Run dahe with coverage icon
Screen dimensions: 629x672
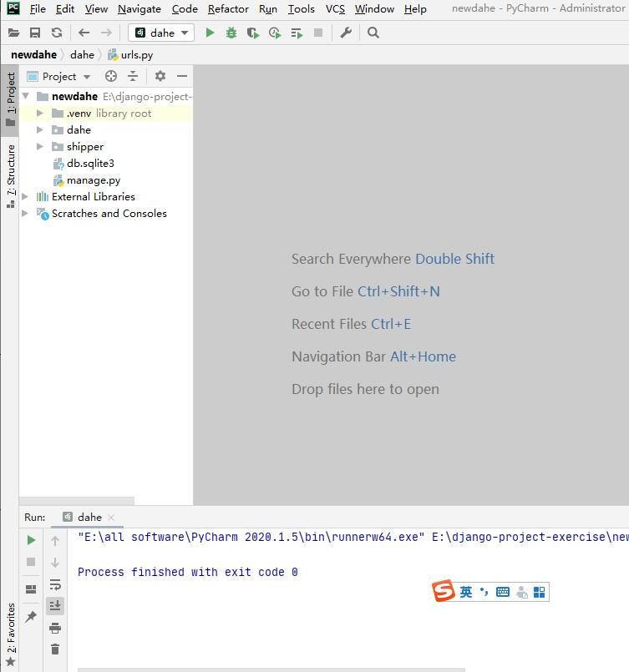pyautogui.click(x=253, y=33)
